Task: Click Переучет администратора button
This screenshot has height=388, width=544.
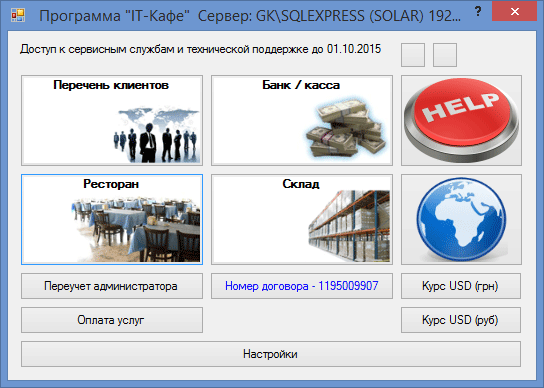Action: (x=112, y=286)
